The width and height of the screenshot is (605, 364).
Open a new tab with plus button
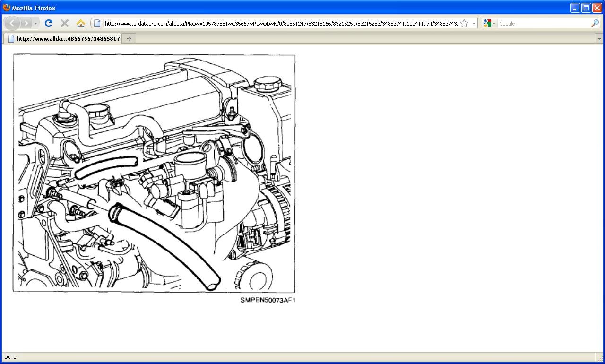(129, 39)
